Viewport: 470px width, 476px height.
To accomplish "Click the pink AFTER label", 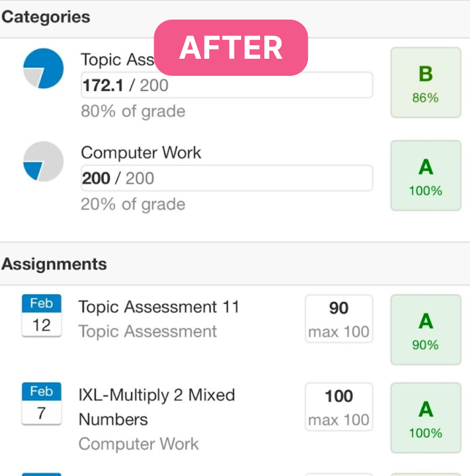I will (231, 48).
